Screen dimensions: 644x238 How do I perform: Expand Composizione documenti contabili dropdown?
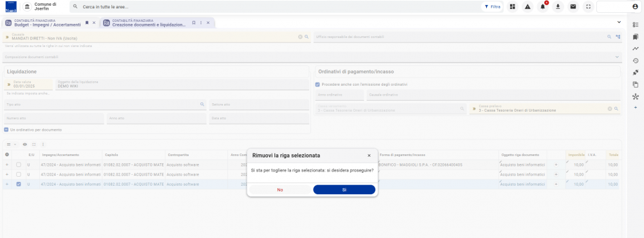pyautogui.click(x=617, y=57)
